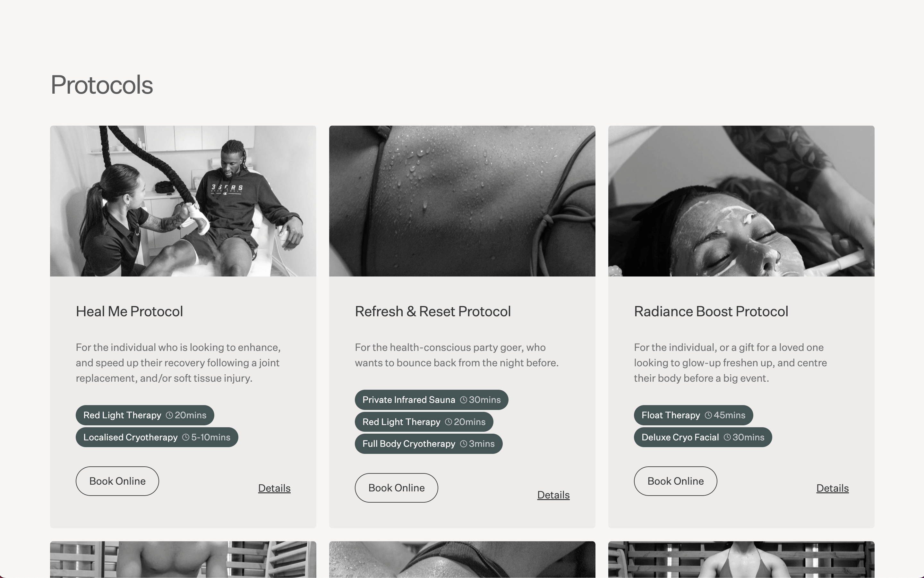Image resolution: width=924 pixels, height=578 pixels.
Task: Open Details for Radiance Boost Protocol
Action: [x=832, y=488]
